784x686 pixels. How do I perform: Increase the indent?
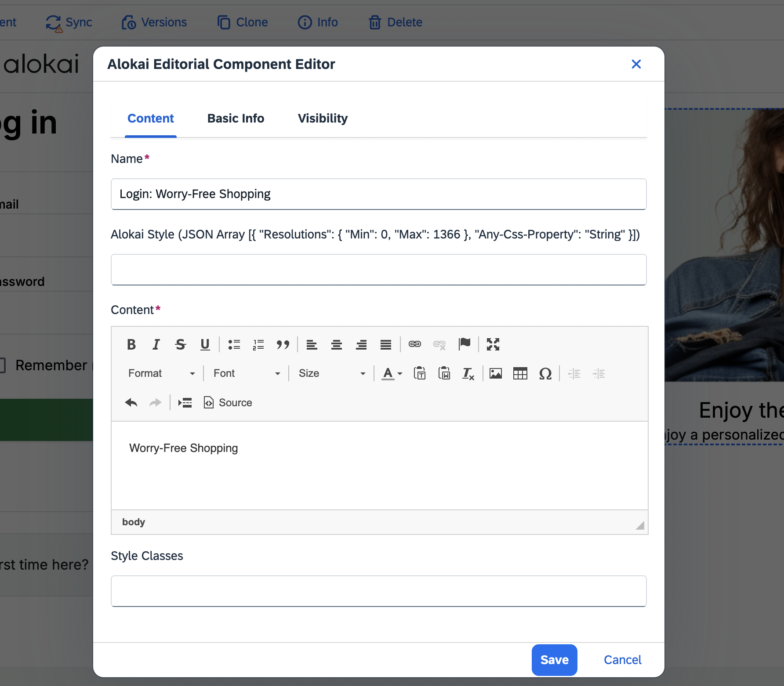599,373
